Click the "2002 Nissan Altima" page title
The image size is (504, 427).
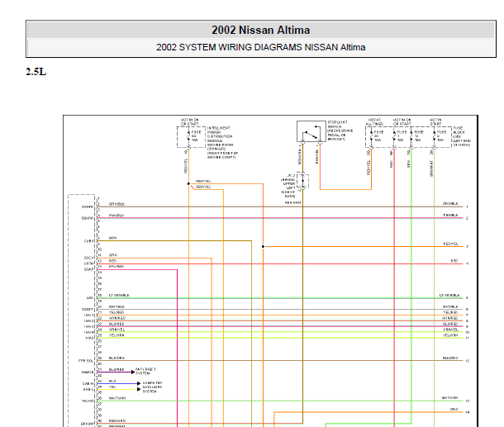pyautogui.click(x=261, y=31)
